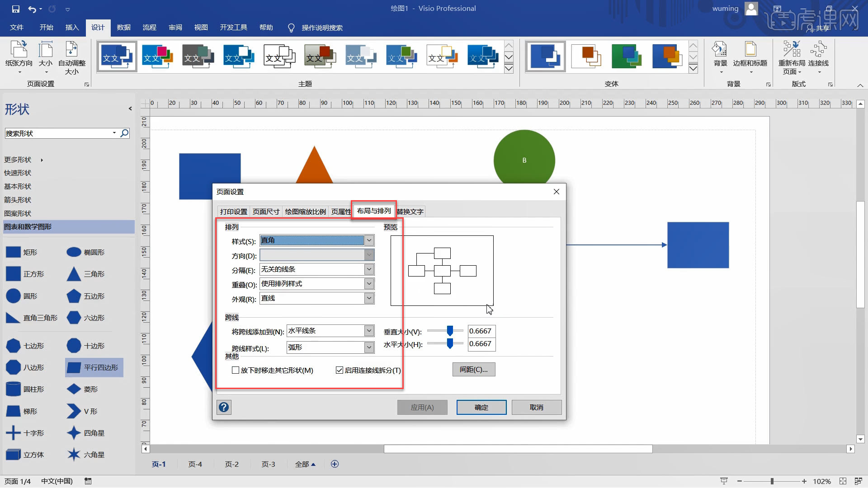Uncheck the 启用连接线拆分 option

(340, 370)
